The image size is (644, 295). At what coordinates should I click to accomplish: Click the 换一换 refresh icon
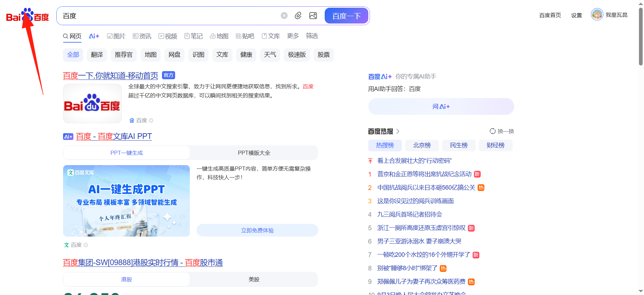tap(492, 131)
